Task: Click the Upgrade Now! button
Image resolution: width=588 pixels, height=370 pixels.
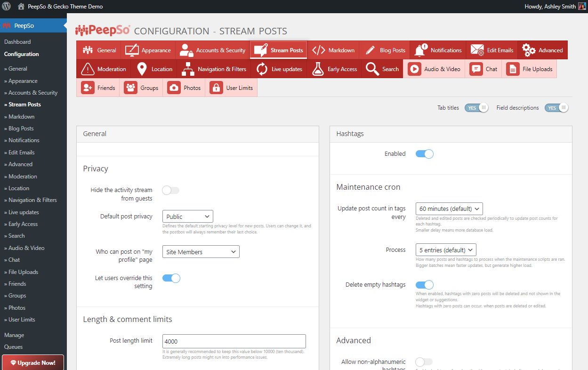Action: click(x=33, y=363)
